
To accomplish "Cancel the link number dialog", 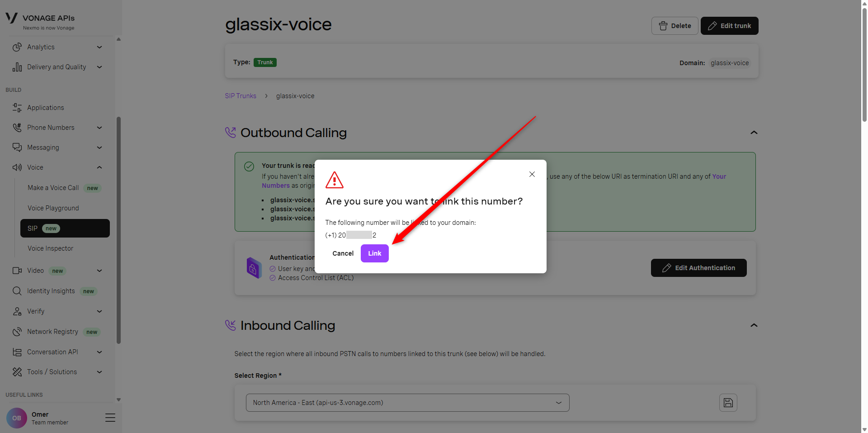I will click(x=343, y=253).
